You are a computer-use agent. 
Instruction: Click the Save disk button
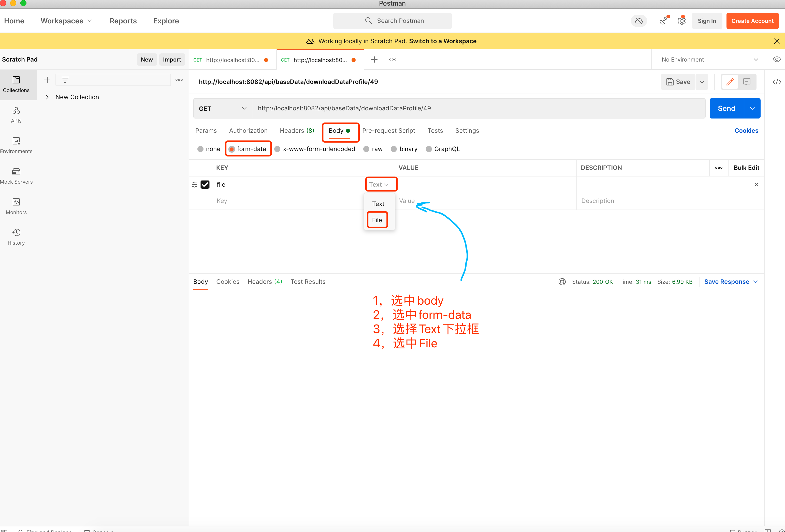click(x=678, y=82)
